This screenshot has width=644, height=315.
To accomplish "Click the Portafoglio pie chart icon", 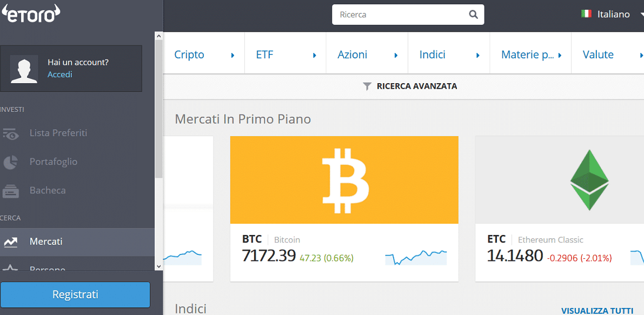I will [11, 162].
